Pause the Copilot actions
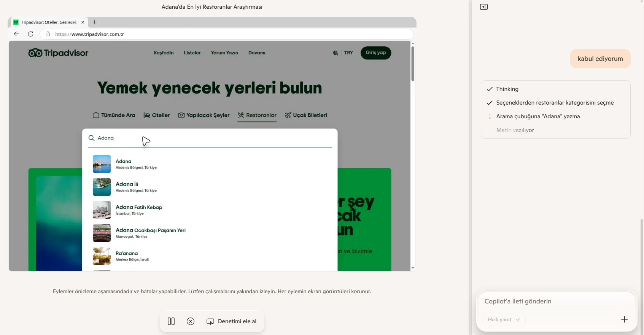The width and height of the screenshot is (644, 335). click(x=171, y=321)
